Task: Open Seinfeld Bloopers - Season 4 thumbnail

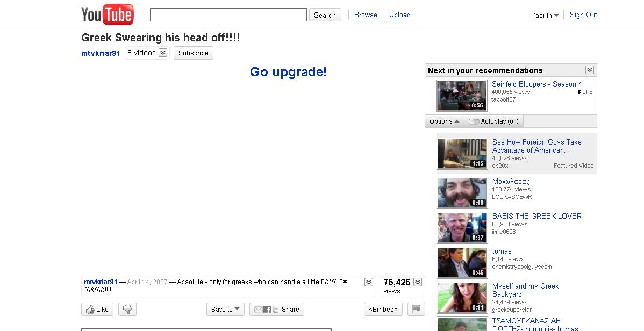Action: coord(462,96)
